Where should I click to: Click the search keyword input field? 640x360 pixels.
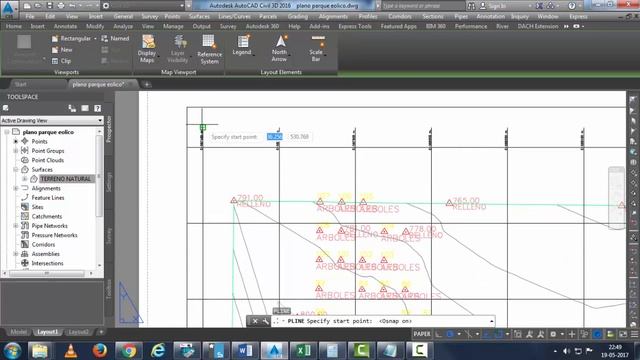click(422, 6)
